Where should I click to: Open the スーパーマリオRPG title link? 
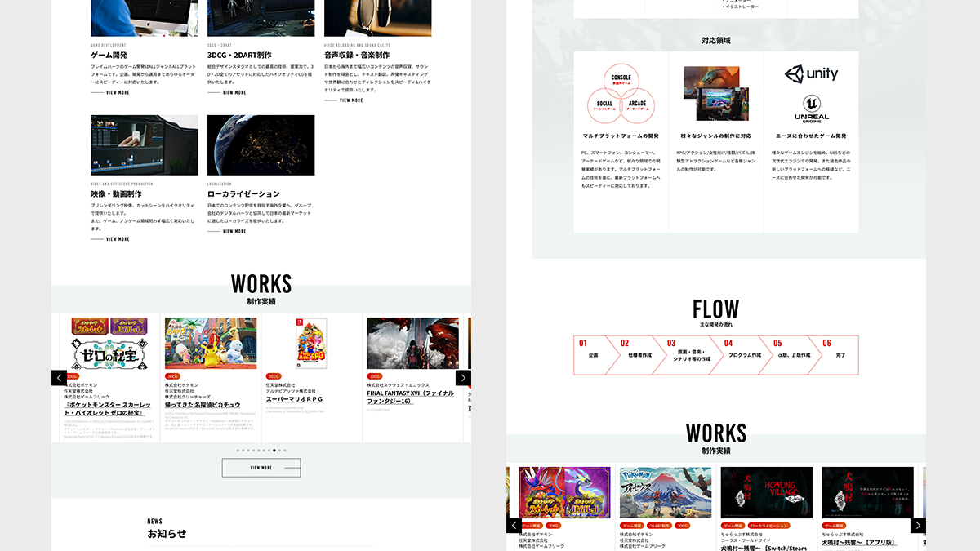pyautogui.click(x=295, y=399)
